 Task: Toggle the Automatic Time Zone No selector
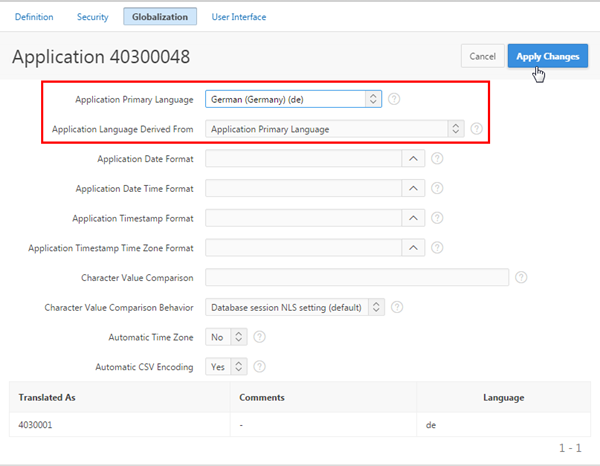[x=225, y=337]
